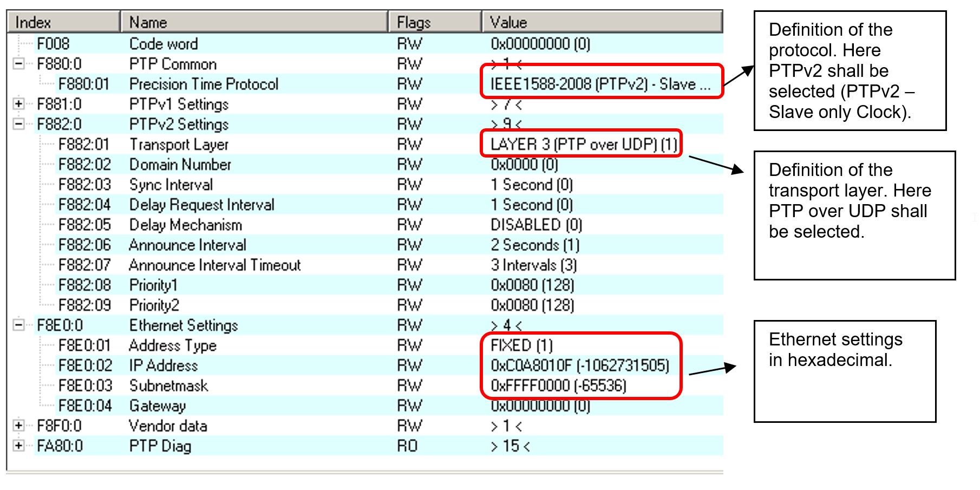Click the Name column header

[253, 22]
